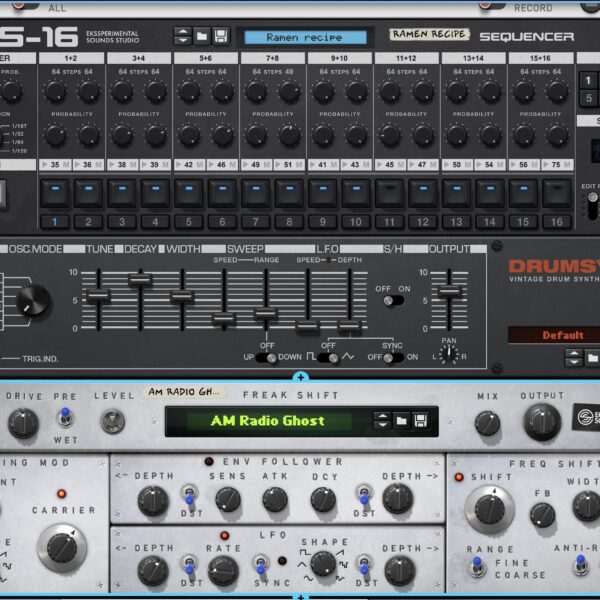Save the Freak Shift patch with floppy icon
The image size is (600, 600).
tap(420, 421)
